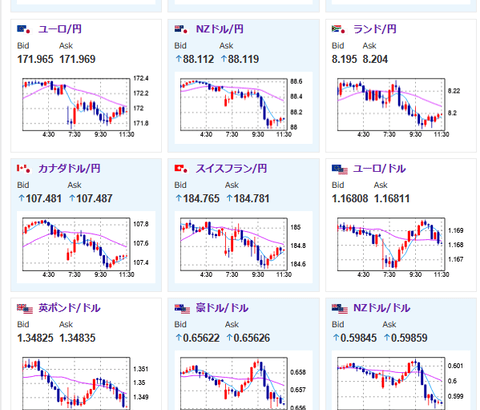This screenshot has height=410, width=480.
Task: Click the Australian dollar/Dollar flag icon
Action: [x=182, y=309]
